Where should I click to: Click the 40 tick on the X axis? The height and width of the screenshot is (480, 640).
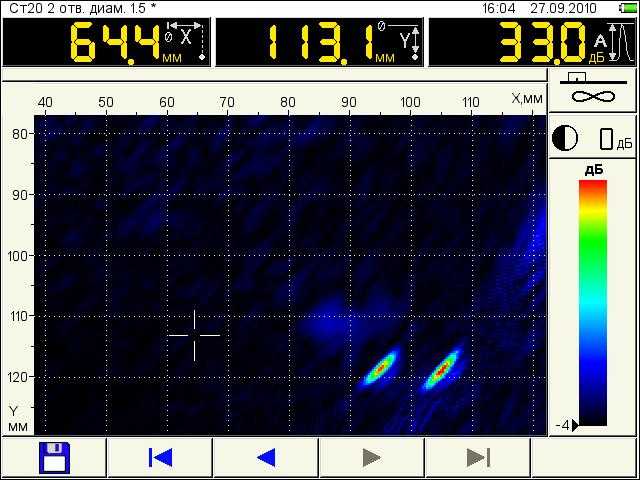45,102
